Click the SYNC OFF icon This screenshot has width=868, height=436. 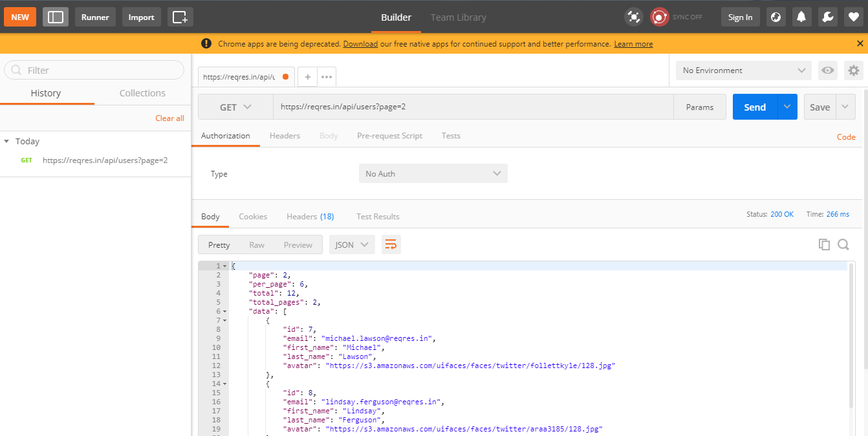click(659, 17)
